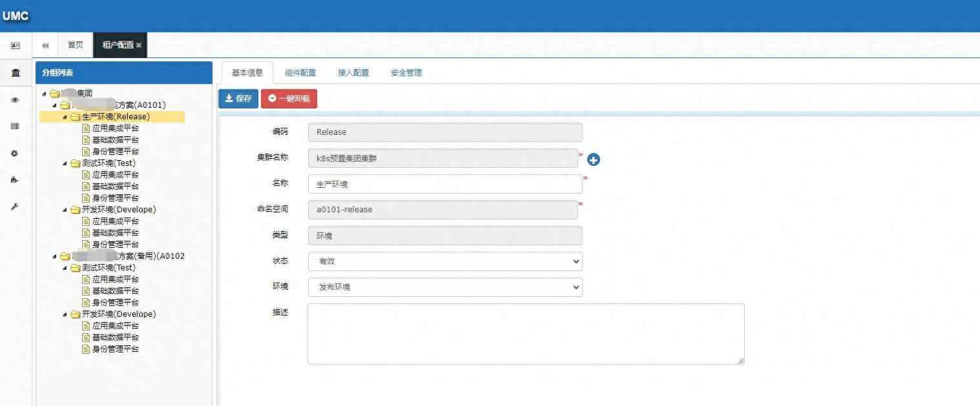Open the puzzle plugin icon in the sidebar
Image resolution: width=980 pixels, height=406 pixels.
coord(15,180)
